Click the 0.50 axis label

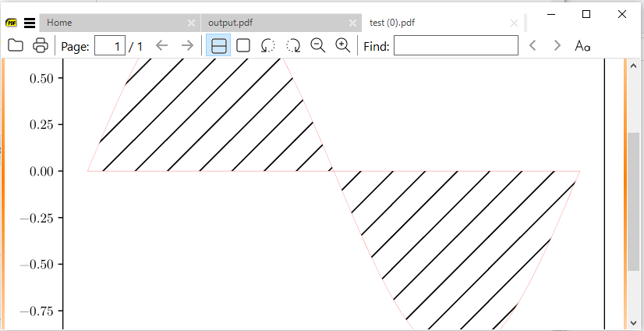[x=42, y=78]
